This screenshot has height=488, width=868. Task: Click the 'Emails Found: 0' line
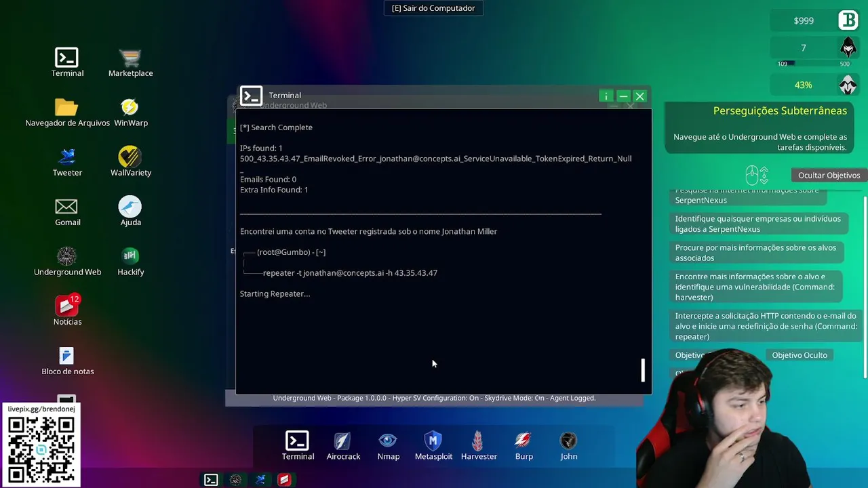[268, 180]
